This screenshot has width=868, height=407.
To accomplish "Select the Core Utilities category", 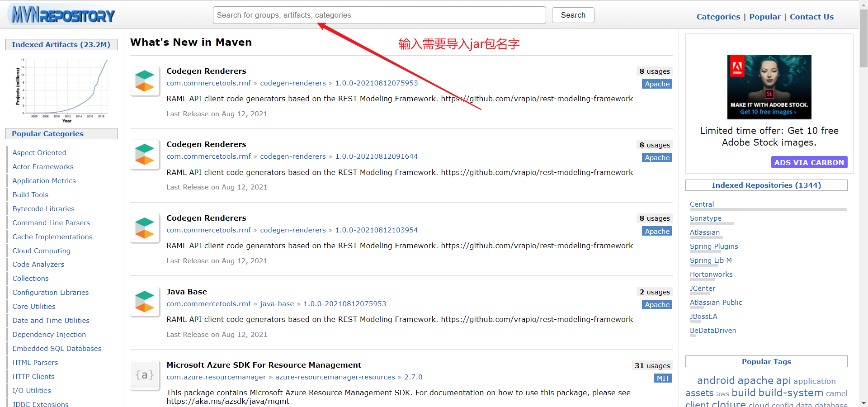I will [x=34, y=306].
